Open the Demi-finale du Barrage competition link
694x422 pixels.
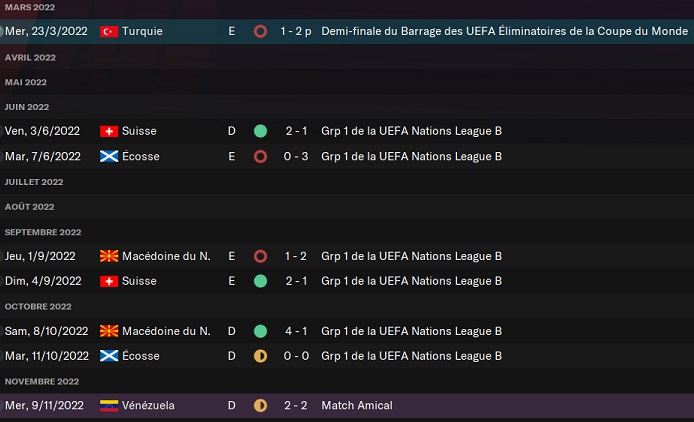pos(505,32)
